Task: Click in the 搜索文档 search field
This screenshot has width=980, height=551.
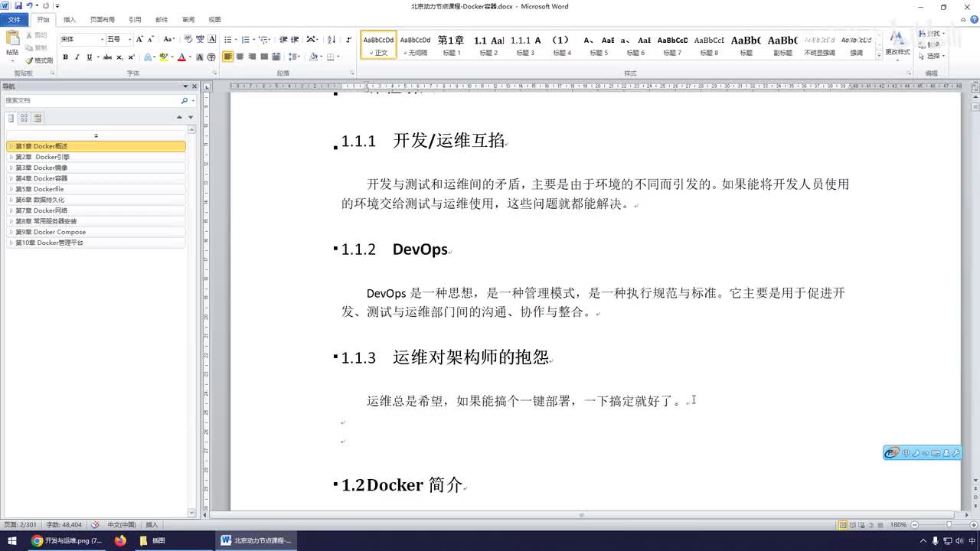Action: point(90,101)
